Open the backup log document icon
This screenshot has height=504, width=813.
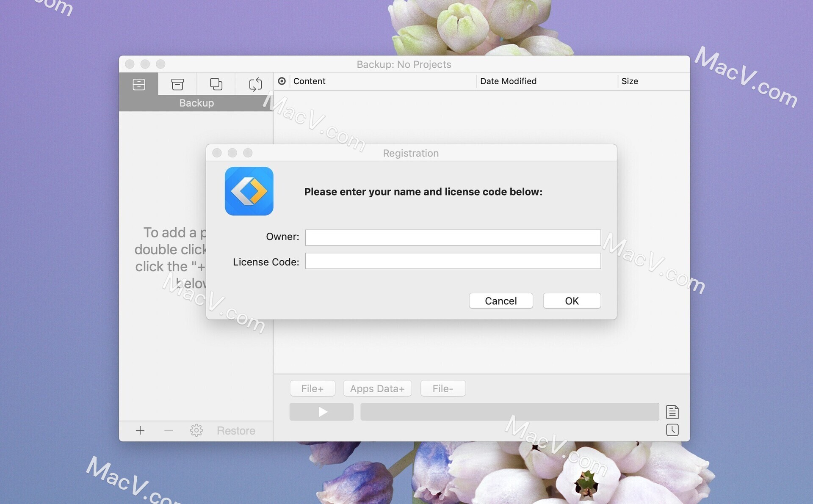point(672,411)
